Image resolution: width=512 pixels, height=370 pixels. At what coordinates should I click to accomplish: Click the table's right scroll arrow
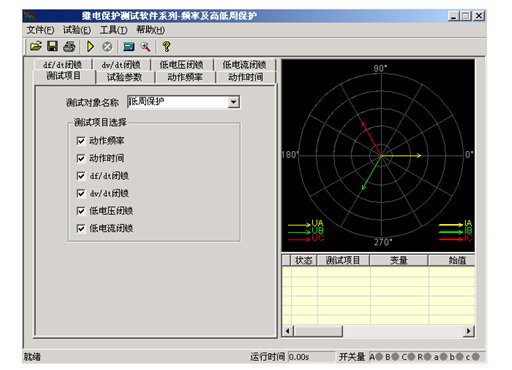tap(469, 331)
